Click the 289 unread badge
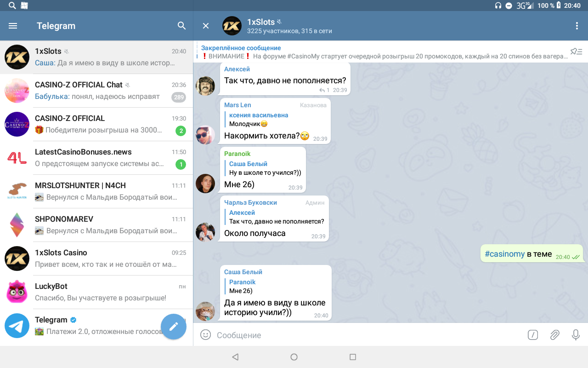The height and width of the screenshot is (368, 588). click(179, 97)
